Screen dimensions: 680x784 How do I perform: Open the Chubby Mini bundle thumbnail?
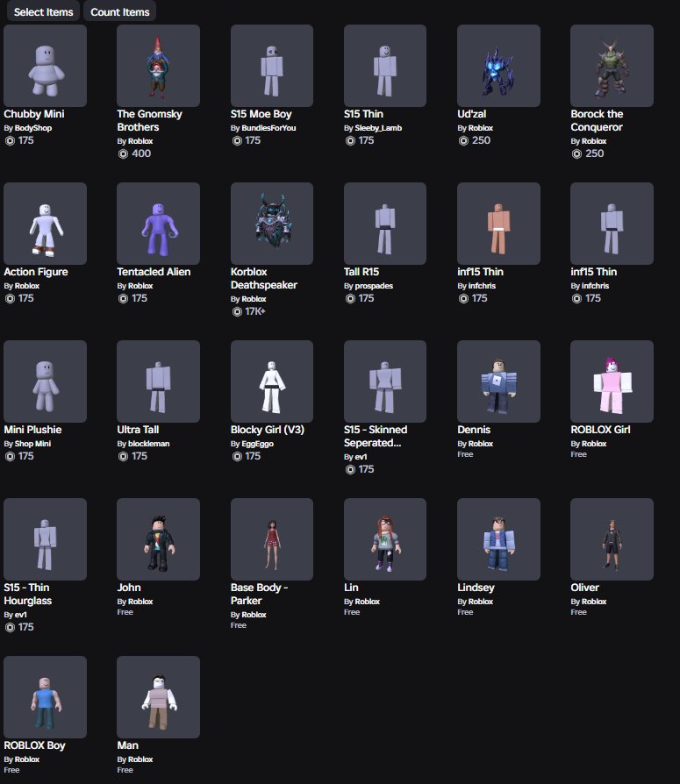(45, 66)
